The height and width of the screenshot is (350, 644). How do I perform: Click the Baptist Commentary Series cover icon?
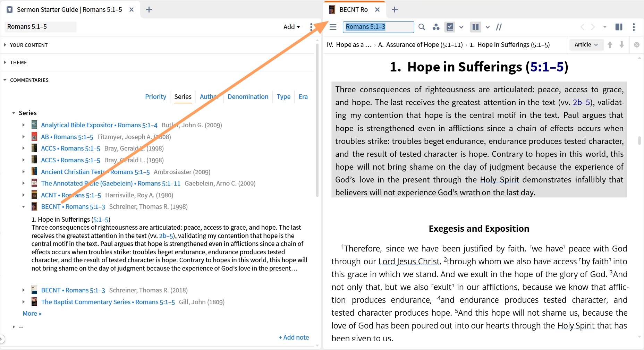tap(34, 302)
